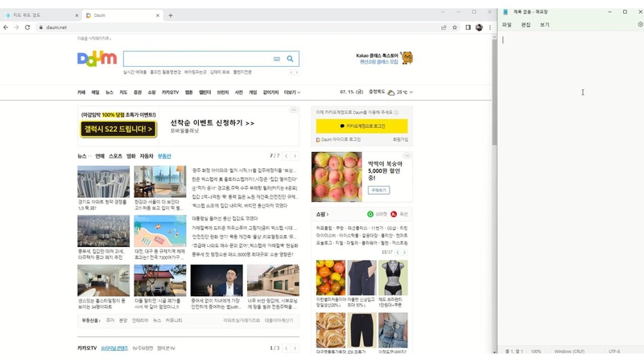Image resolution: width=644 pixels, height=362 pixels.
Task: Open 증권 in the Daum navigation
Action: click(138, 93)
